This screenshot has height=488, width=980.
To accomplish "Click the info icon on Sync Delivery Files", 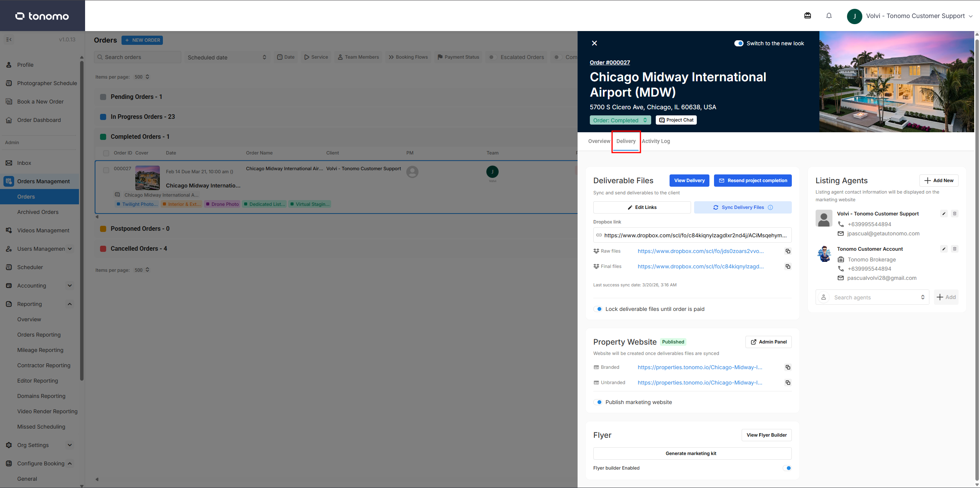I will click(x=770, y=207).
